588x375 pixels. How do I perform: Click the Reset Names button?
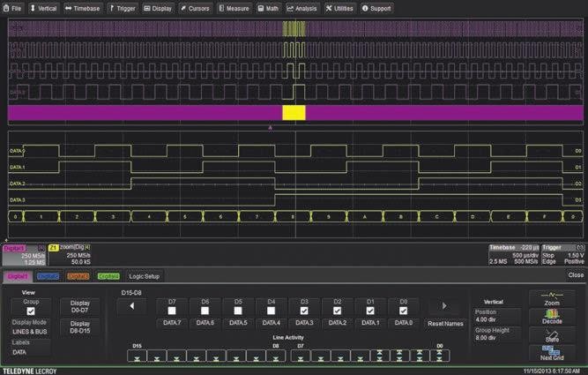(445, 324)
